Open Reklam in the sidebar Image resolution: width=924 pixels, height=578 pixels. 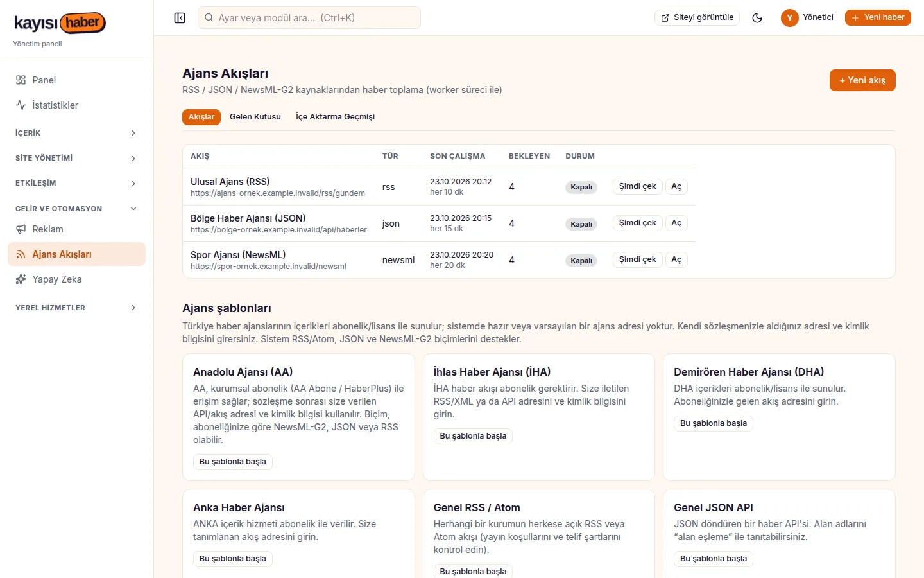77,229
